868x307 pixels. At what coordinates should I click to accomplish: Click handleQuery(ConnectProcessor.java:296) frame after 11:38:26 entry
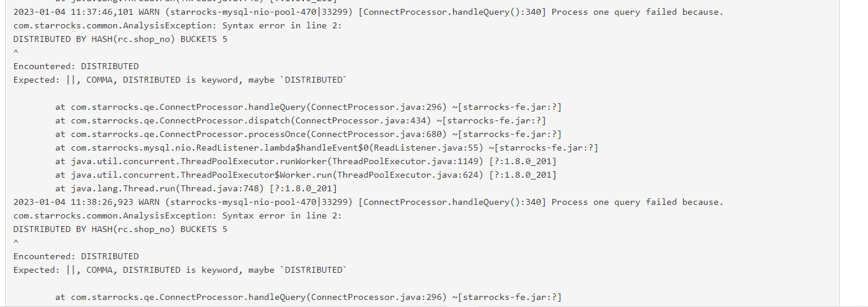309,297
